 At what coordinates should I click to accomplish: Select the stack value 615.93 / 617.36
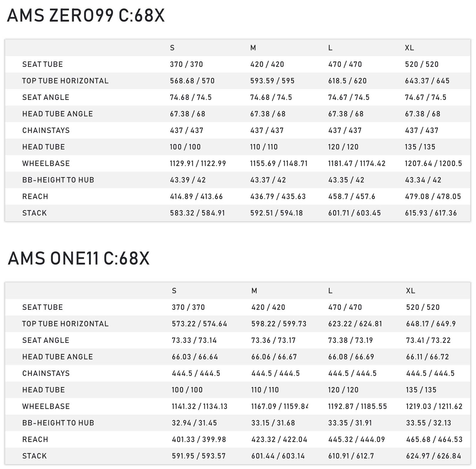(x=431, y=213)
